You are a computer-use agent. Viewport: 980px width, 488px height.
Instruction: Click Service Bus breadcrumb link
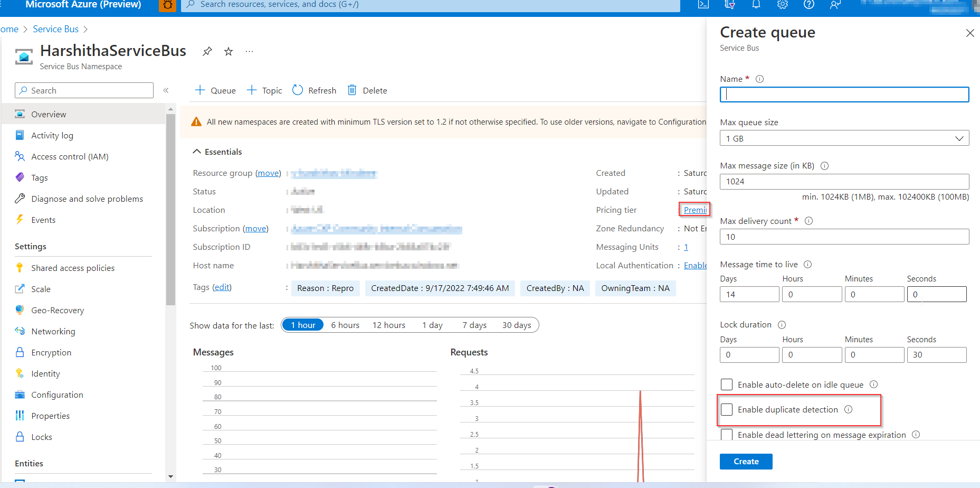[55, 29]
